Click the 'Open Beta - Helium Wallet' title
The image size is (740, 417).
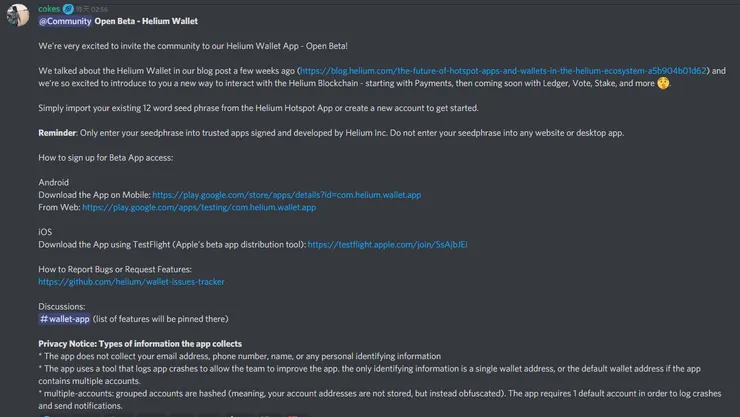point(146,21)
